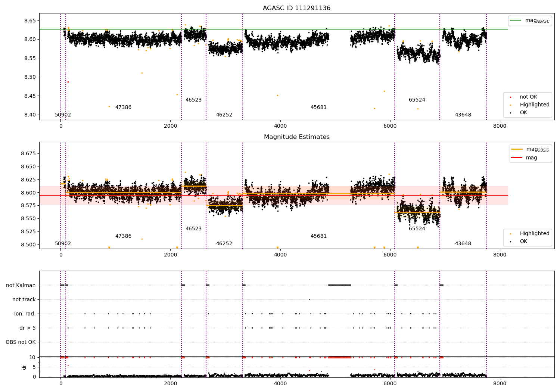Select the Magnitude Estimates plot title

tap(296, 137)
